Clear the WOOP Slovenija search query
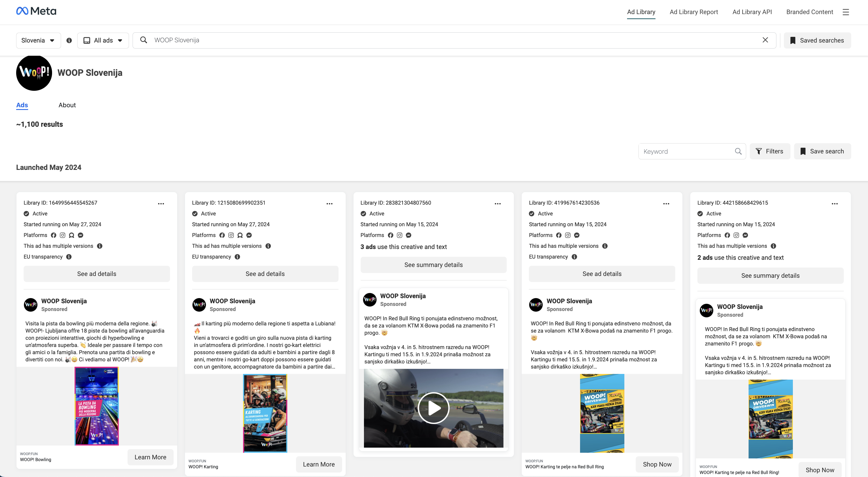 (x=765, y=40)
